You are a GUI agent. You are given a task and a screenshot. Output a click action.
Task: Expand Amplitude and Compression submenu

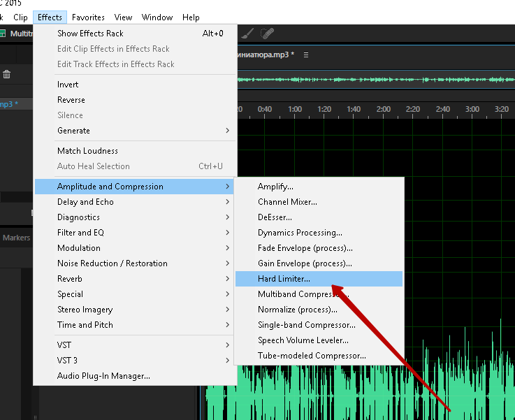click(134, 187)
